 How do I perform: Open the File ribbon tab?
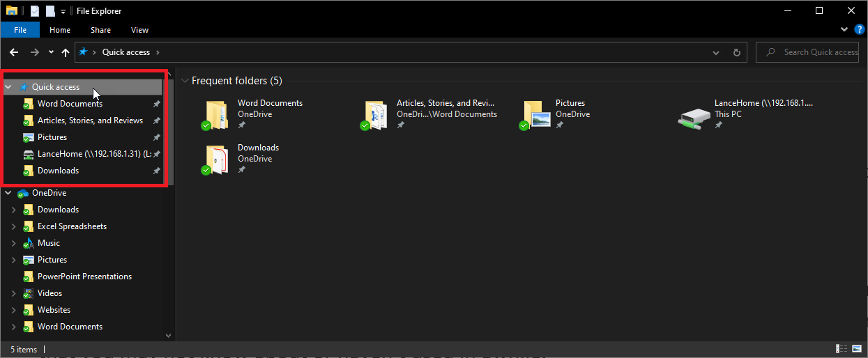point(20,30)
